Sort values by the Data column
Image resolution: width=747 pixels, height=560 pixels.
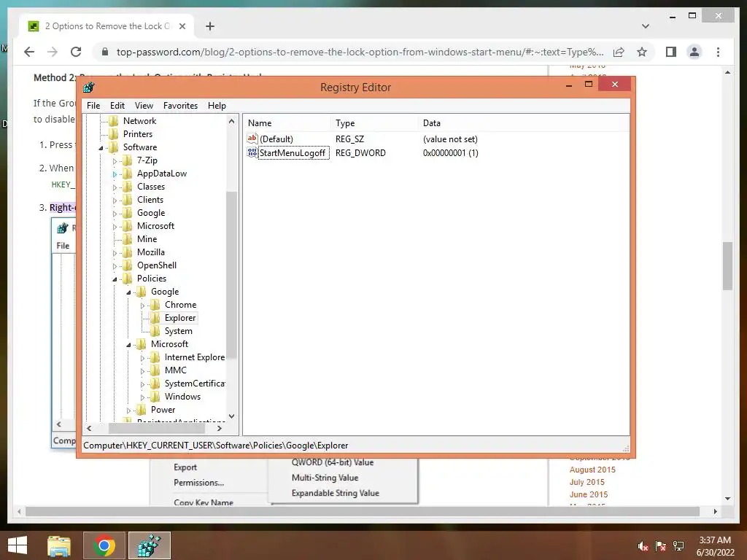[x=523, y=122]
